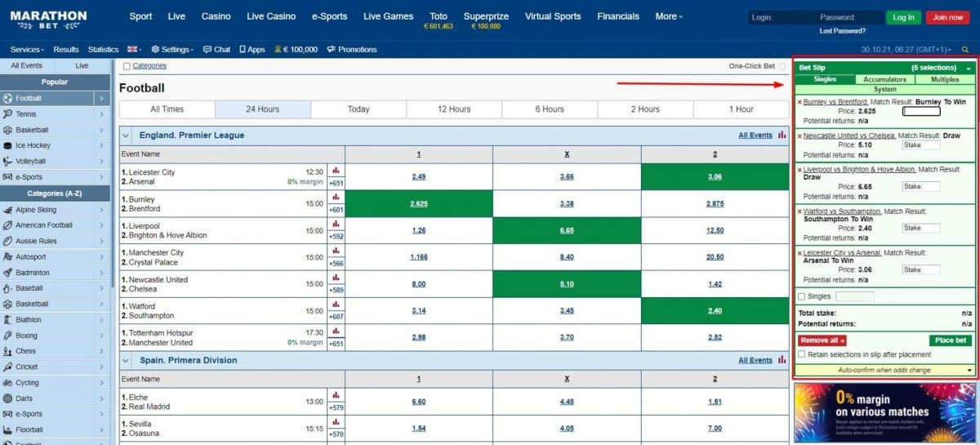Open the Lost Password link
Screen dimensions: 980x445
[842, 31]
